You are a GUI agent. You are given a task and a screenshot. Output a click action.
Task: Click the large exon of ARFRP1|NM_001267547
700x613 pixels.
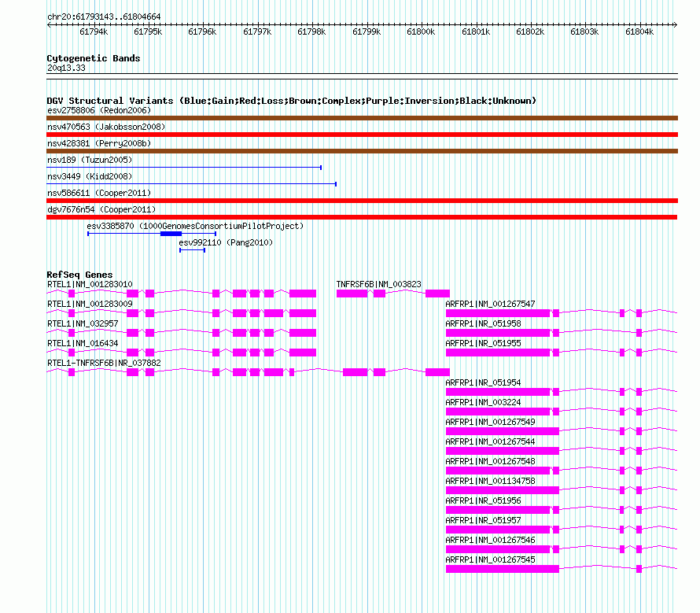tap(498, 313)
